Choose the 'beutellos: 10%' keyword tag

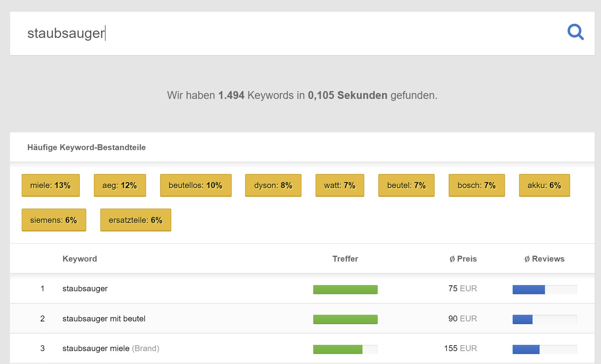pyautogui.click(x=196, y=185)
